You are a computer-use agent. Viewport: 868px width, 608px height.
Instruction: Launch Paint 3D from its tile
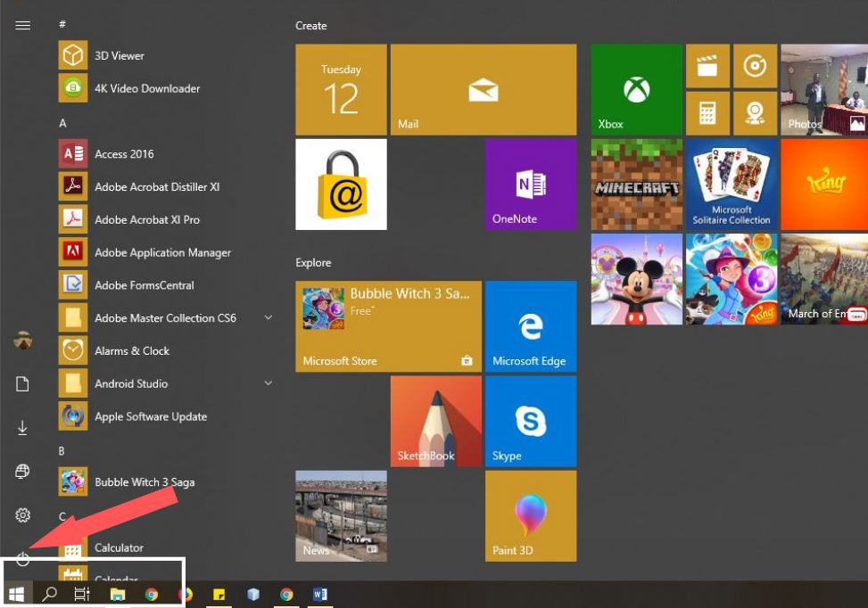(x=530, y=515)
